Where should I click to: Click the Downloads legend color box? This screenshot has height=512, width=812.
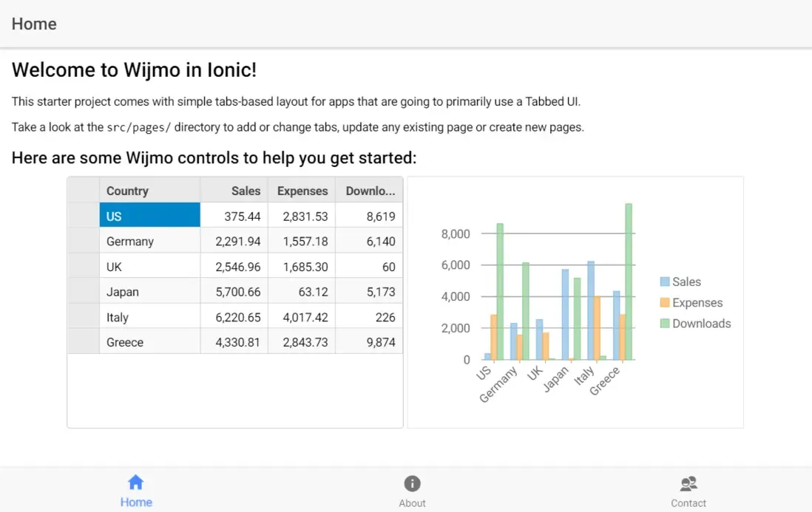click(665, 324)
